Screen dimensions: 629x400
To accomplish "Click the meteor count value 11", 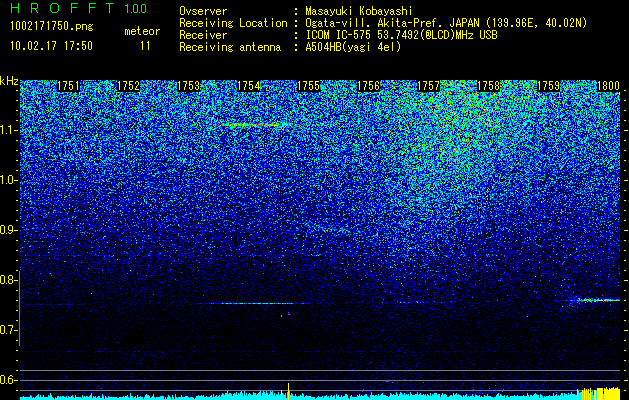I will pos(145,46).
